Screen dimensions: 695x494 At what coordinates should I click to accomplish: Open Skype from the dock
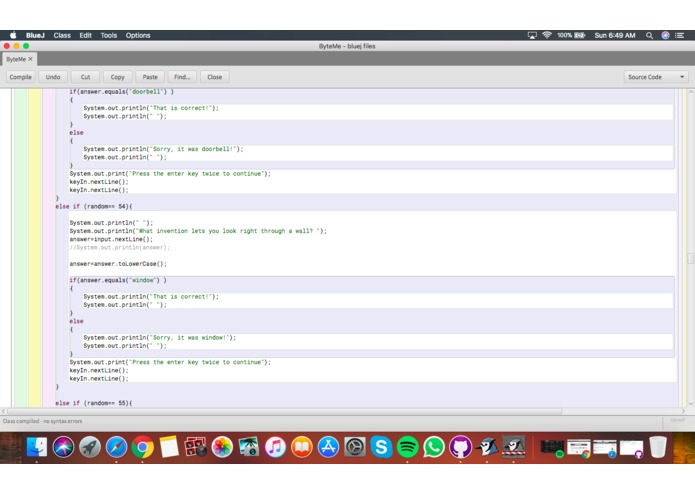[381, 447]
